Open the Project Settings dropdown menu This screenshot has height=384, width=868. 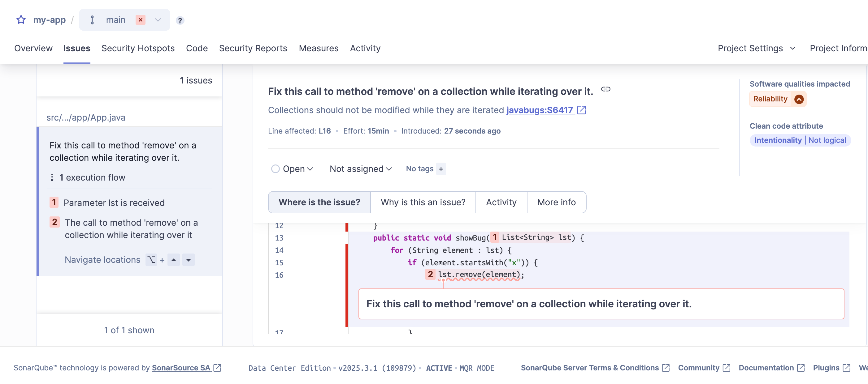click(x=757, y=48)
